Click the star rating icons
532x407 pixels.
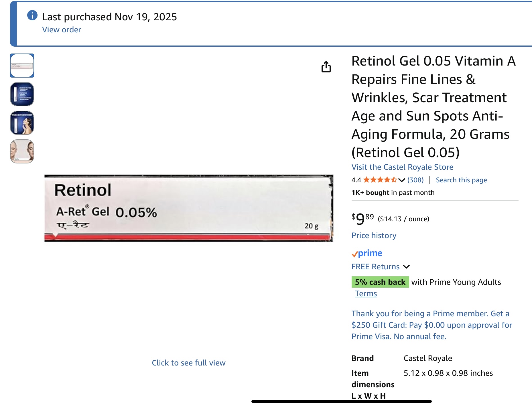click(380, 180)
